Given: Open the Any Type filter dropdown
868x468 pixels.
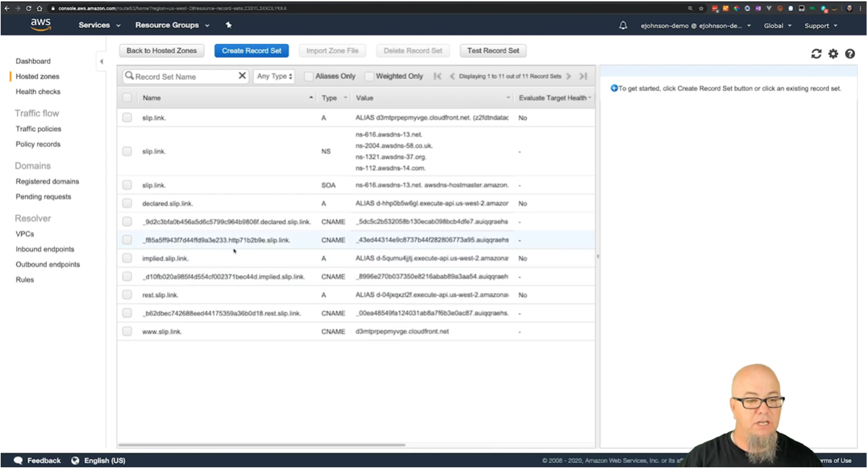Looking at the screenshot, I should pyautogui.click(x=275, y=76).
